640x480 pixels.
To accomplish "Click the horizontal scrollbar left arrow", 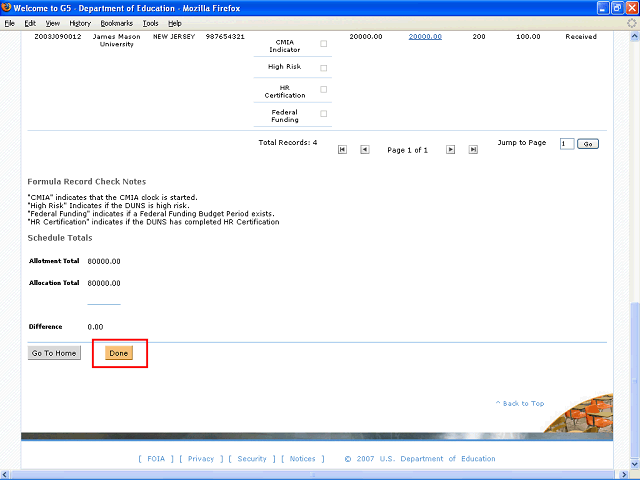I will click(x=4, y=475).
